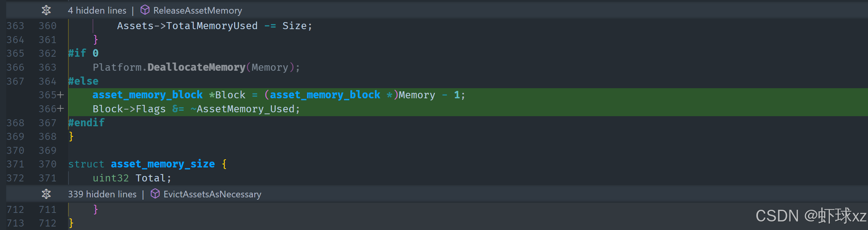
Task: Open the EvictAssetsAsNecessary breadcrumb label
Action: [x=212, y=194]
